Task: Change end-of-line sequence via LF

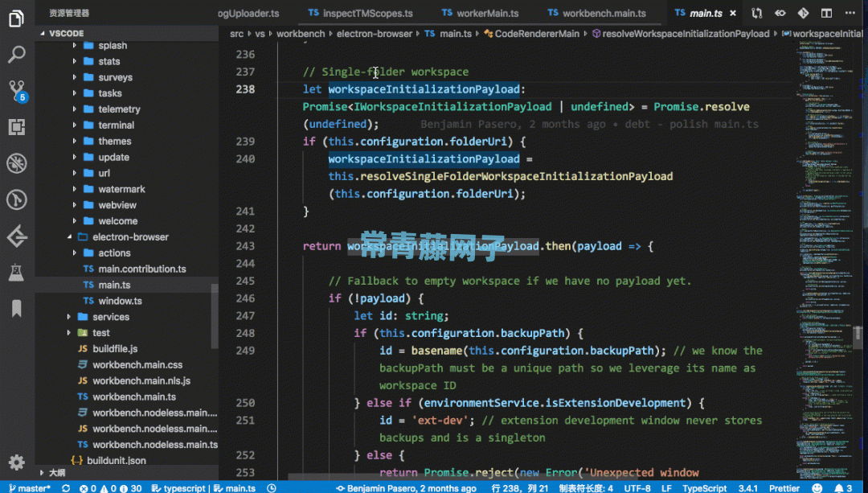Action: click(x=666, y=488)
